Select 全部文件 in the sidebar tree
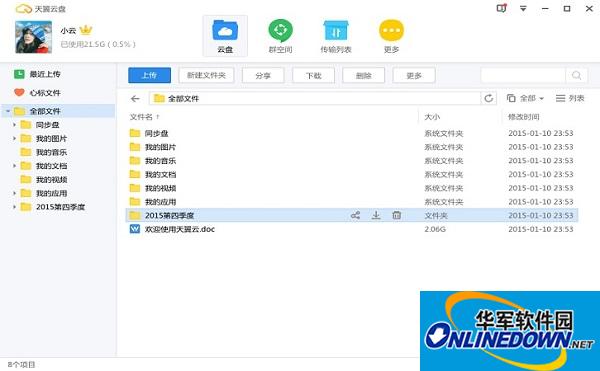Image resolution: width=600 pixels, height=371 pixels. click(x=58, y=111)
